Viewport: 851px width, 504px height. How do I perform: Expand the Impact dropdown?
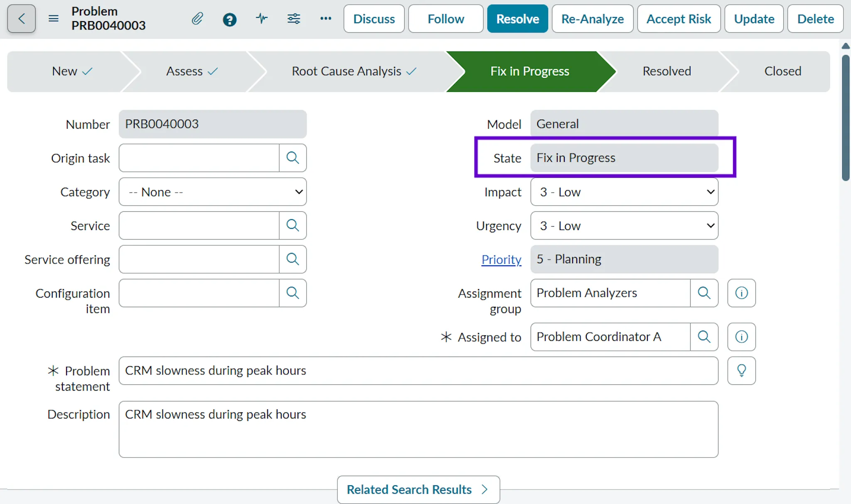tap(624, 192)
